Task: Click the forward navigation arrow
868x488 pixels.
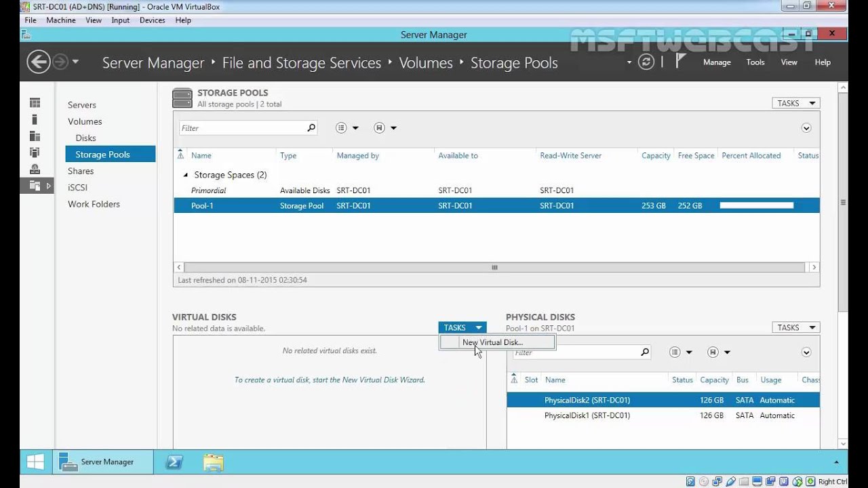Action: tap(60, 62)
